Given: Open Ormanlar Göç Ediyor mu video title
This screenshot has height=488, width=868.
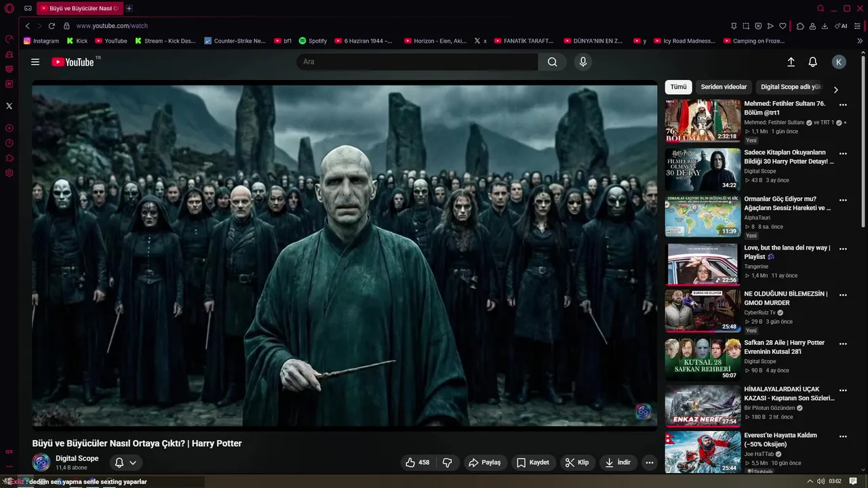Looking at the screenshot, I should click(787, 203).
